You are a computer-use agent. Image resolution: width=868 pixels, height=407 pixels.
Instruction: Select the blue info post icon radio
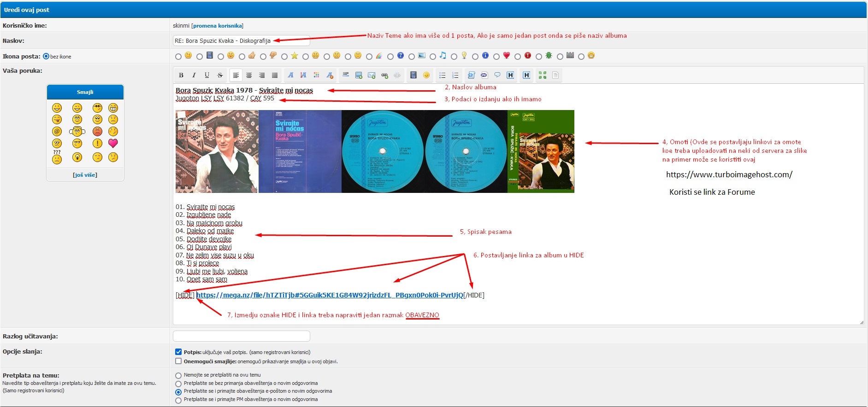pos(475,57)
